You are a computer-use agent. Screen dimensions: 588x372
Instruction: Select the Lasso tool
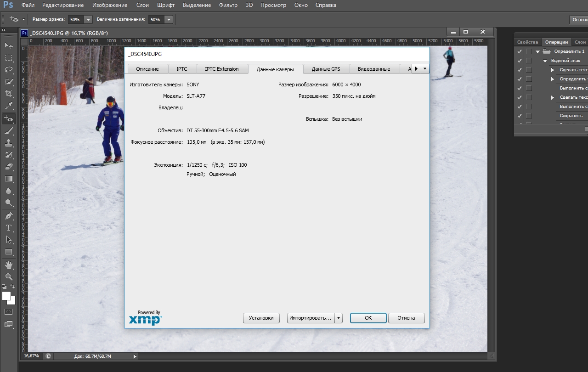pyautogui.click(x=9, y=70)
